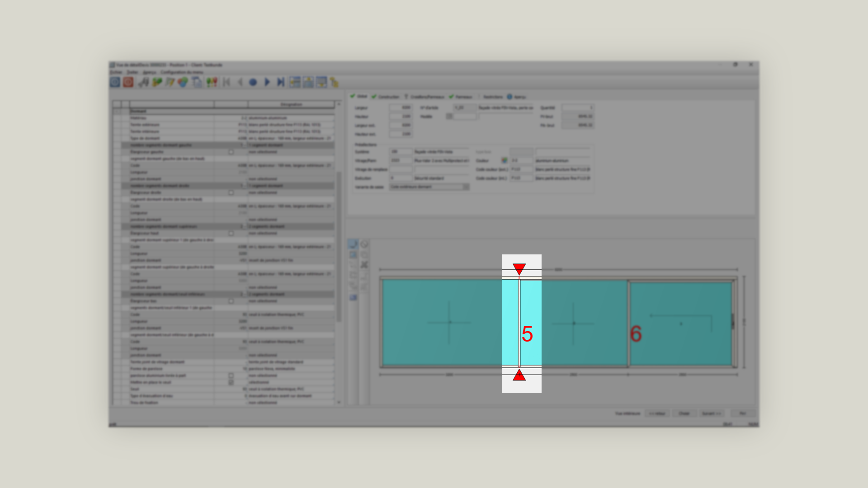The height and width of the screenshot is (488, 868).
Task: Switch to the Construction tab
Action: tap(386, 97)
